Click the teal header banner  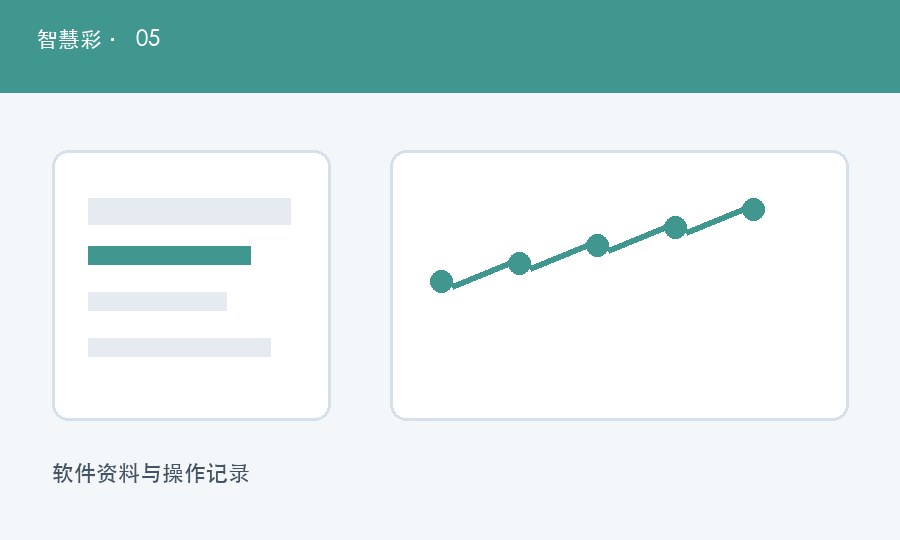tap(450, 46)
